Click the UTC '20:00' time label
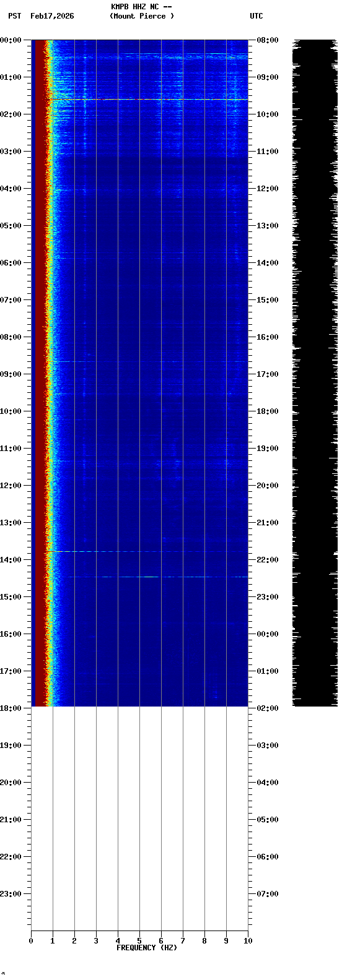342x980 pixels. [x=268, y=486]
